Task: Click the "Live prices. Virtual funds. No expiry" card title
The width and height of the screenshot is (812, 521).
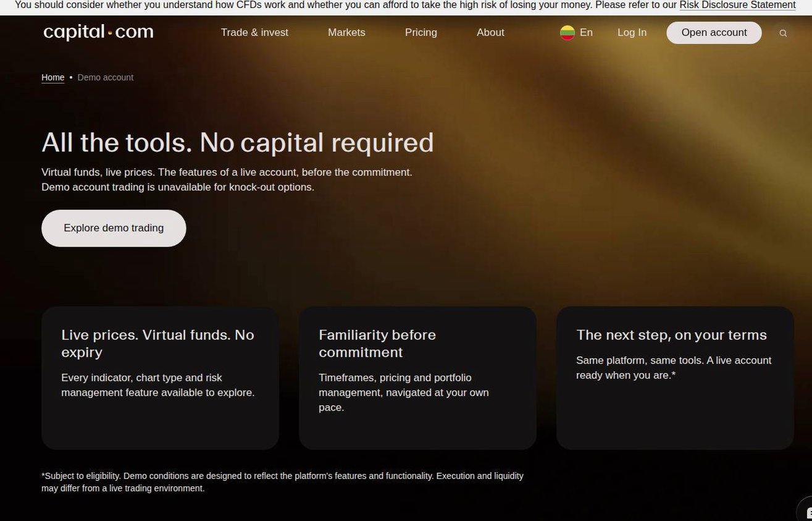Action: tap(157, 344)
